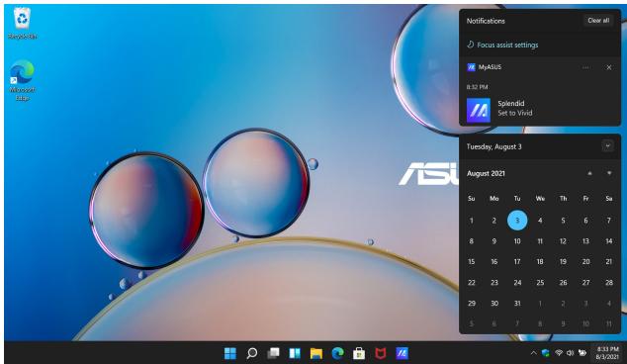Select August 9 in the calendar
This screenshot has width=627, height=364.
click(x=494, y=241)
